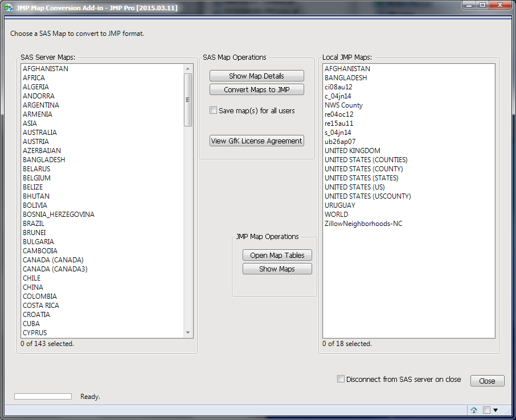Select AFGHANISTAN in SAS Server Maps list

(x=45, y=68)
